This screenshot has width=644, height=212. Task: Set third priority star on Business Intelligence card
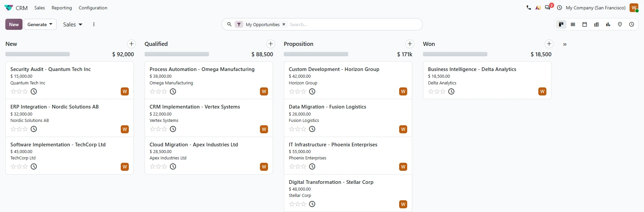pyautogui.click(x=442, y=91)
